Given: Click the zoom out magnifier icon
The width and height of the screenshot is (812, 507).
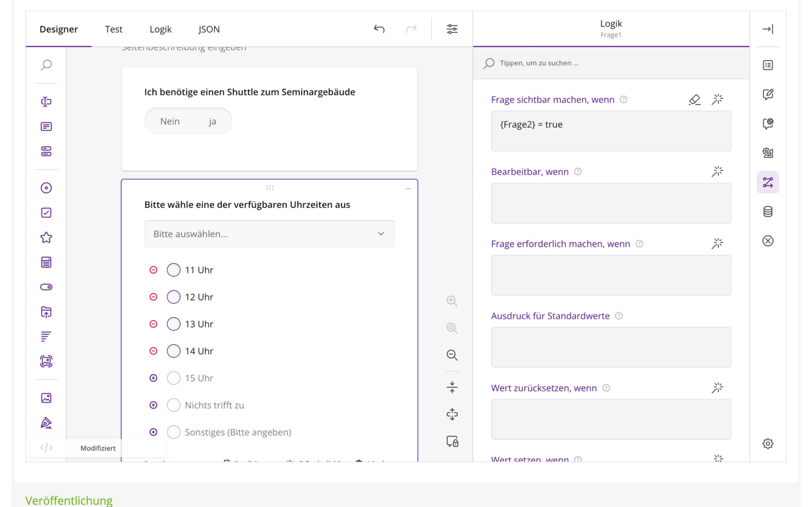Looking at the screenshot, I should click(452, 355).
